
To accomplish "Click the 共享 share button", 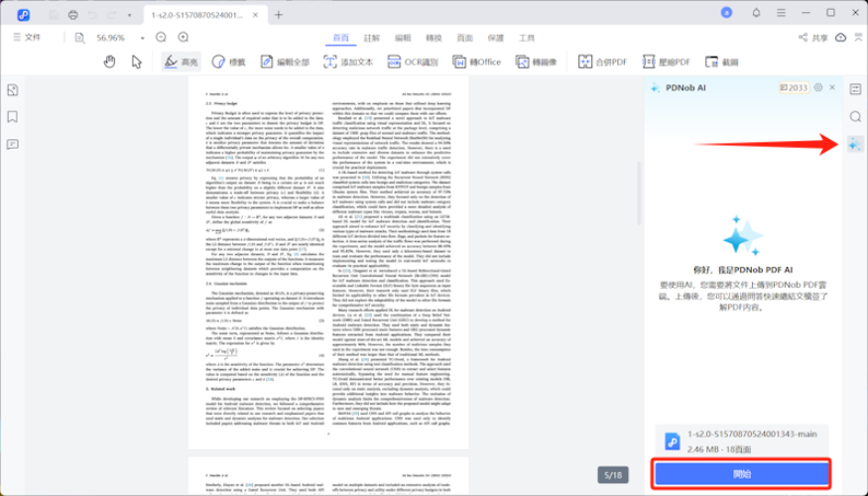I will pyautogui.click(x=813, y=38).
